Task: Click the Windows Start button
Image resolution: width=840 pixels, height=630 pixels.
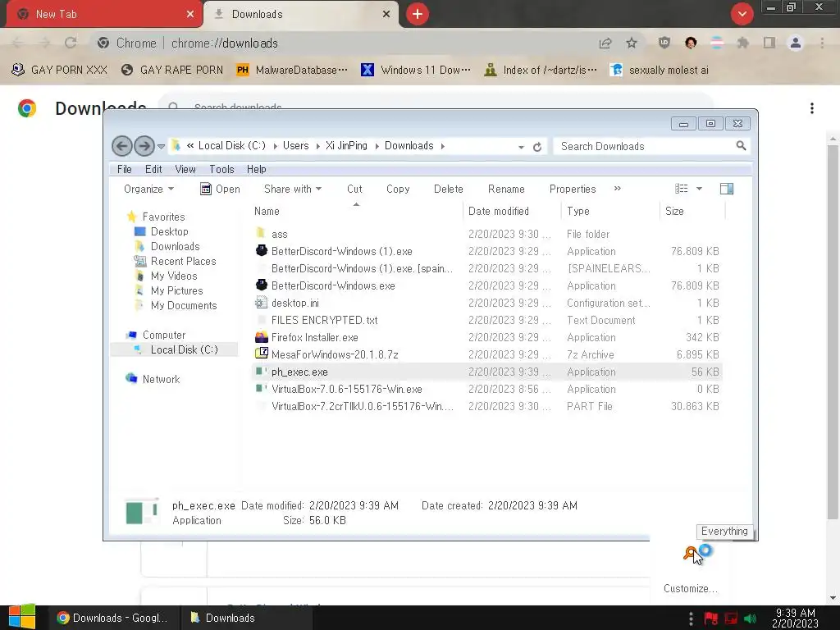Action: click(22, 617)
